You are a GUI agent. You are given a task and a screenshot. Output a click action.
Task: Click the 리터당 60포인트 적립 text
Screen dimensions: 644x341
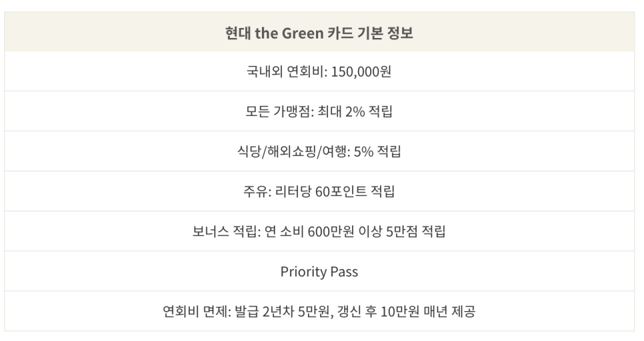pos(335,191)
